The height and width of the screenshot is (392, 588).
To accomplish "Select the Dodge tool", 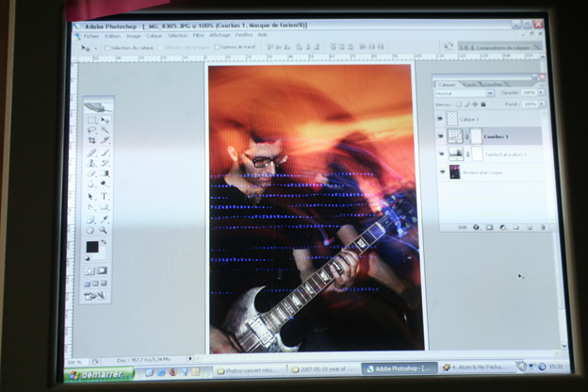I will (105, 184).
